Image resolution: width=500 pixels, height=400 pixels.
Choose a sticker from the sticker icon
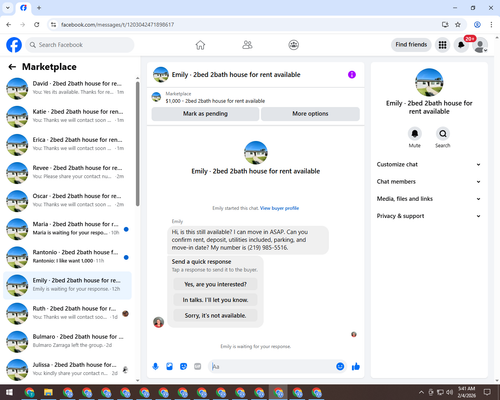(183, 367)
